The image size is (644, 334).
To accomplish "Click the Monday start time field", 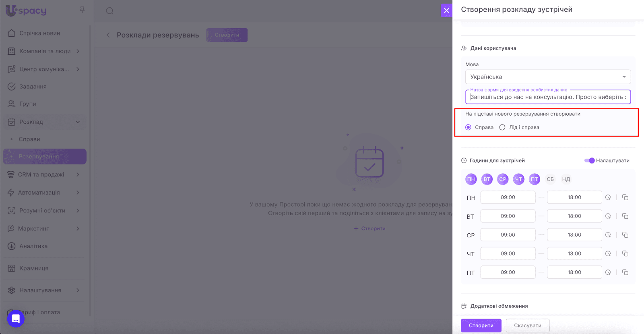I will (508, 197).
